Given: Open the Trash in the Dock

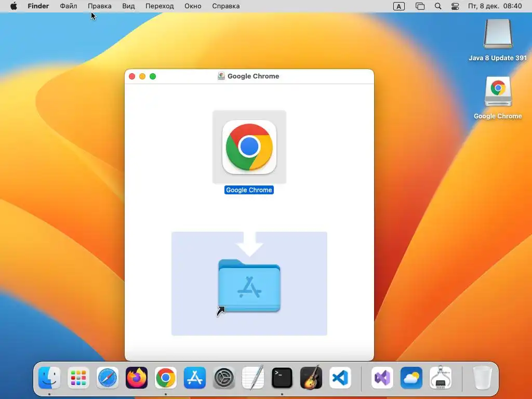Looking at the screenshot, I should [482, 378].
